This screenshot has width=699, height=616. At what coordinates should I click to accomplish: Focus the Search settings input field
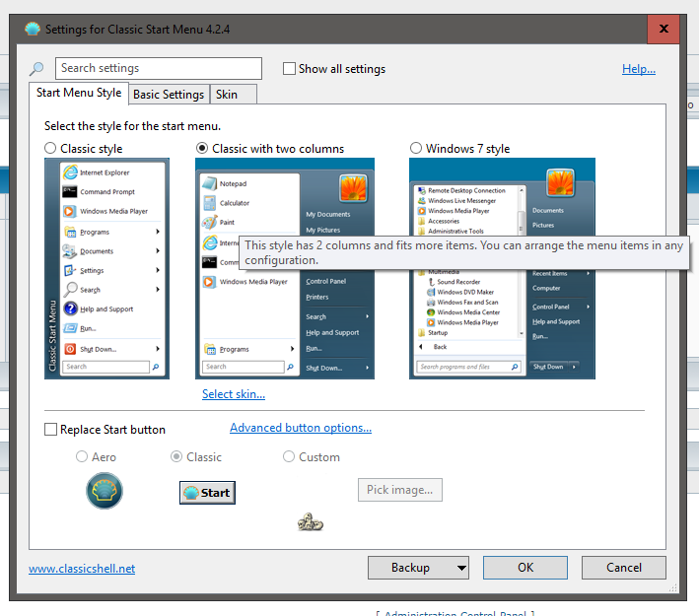tap(159, 68)
